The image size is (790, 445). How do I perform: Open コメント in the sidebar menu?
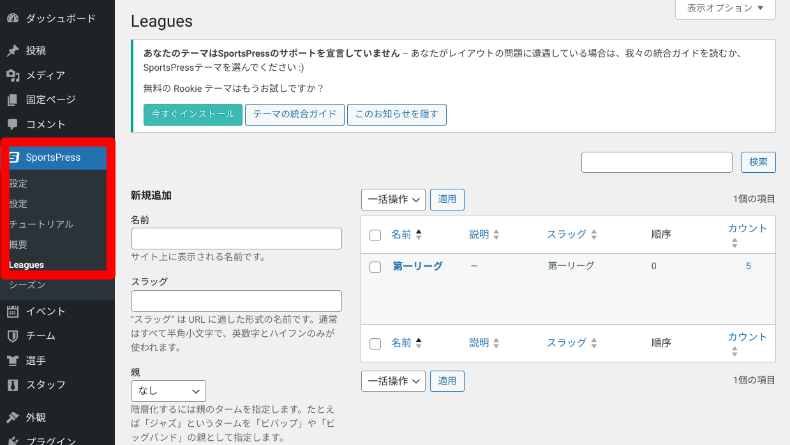pos(45,124)
